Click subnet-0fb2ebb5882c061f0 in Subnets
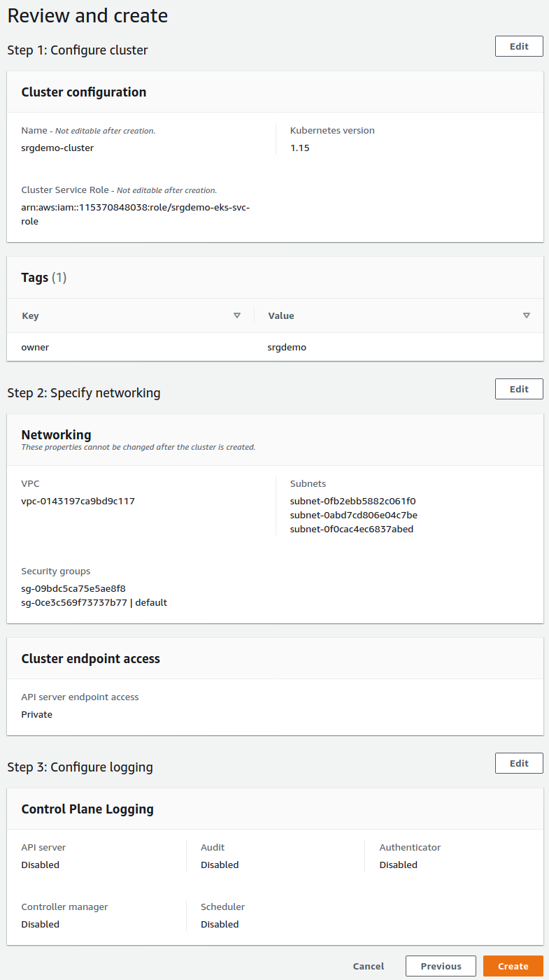The height and width of the screenshot is (980, 549). pyautogui.click(x=353, y=501)
